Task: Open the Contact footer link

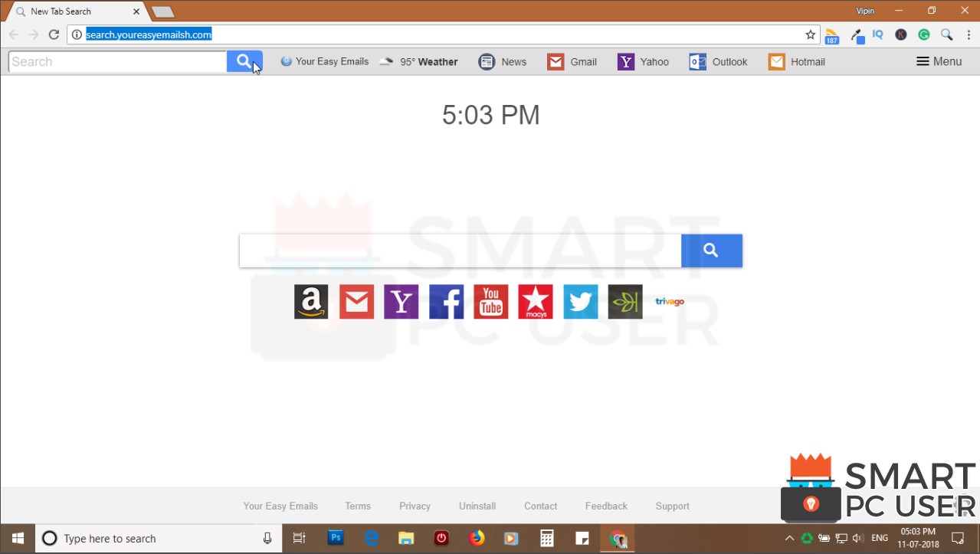Action: click(x=540, y=506)
